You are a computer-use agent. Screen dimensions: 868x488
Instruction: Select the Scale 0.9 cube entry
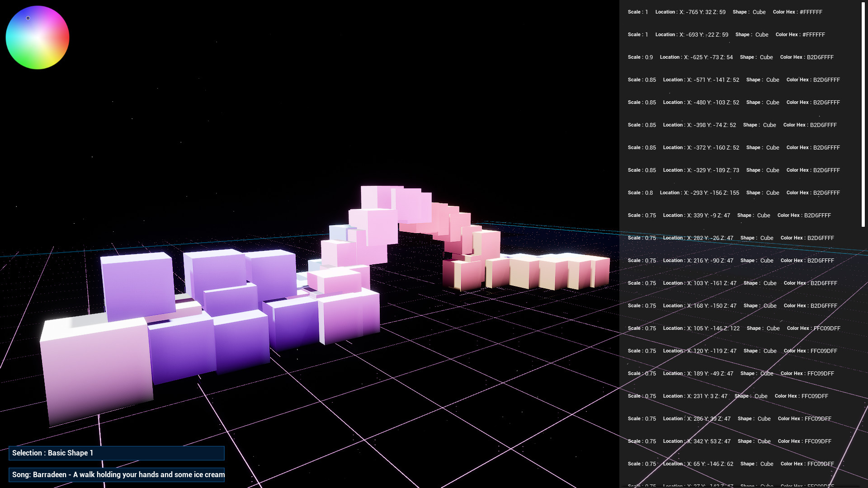click(x=723, y=57)
